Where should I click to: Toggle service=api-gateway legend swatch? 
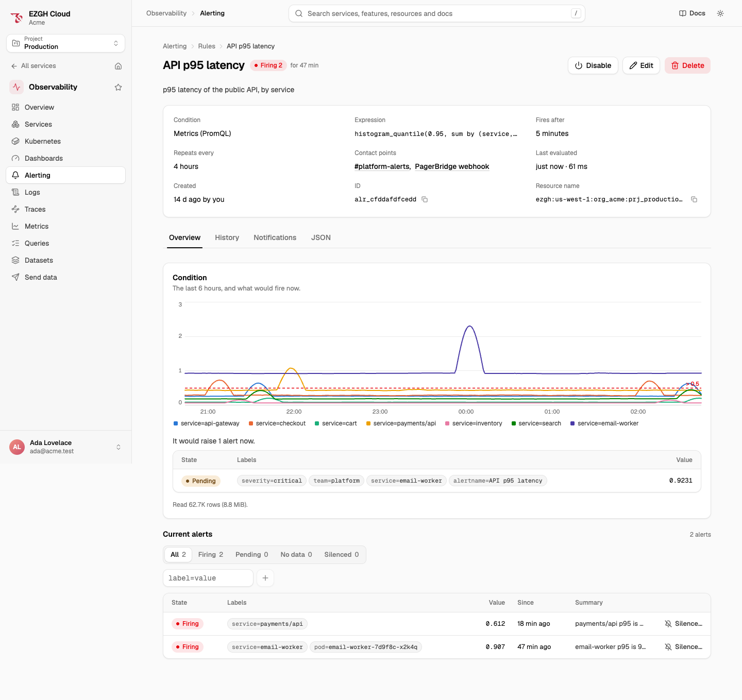pos(176,423)
